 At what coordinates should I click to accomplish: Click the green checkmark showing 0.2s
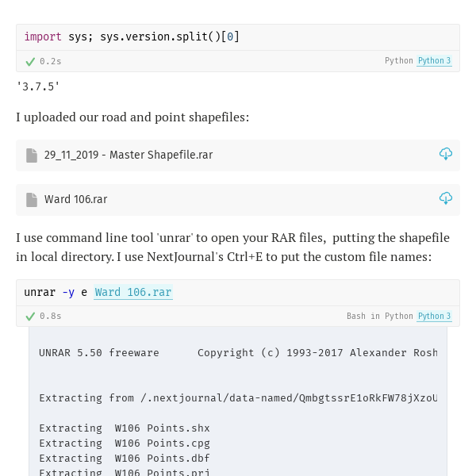click(30, 62)
